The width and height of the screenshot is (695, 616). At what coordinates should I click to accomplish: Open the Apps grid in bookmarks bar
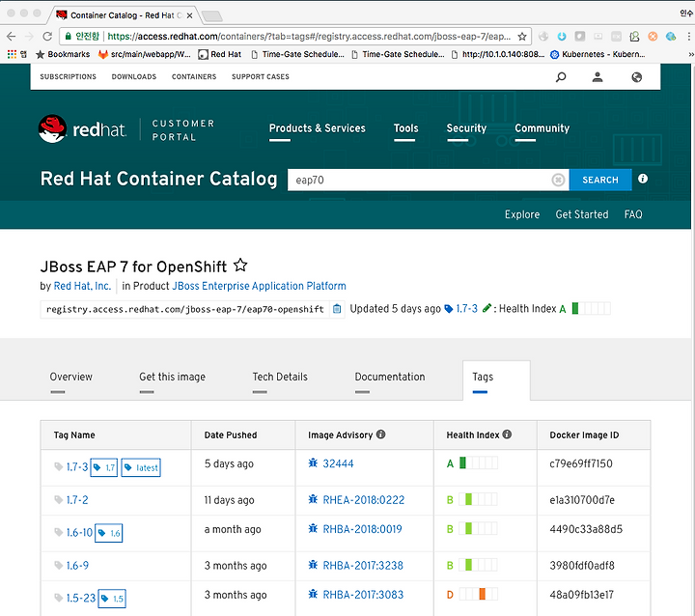12,54
